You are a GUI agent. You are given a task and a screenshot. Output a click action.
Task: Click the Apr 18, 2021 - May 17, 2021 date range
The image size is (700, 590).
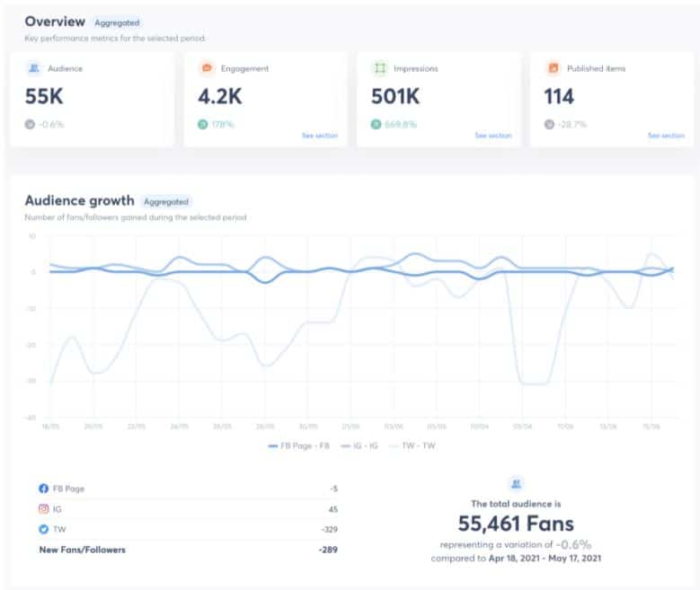545,559
